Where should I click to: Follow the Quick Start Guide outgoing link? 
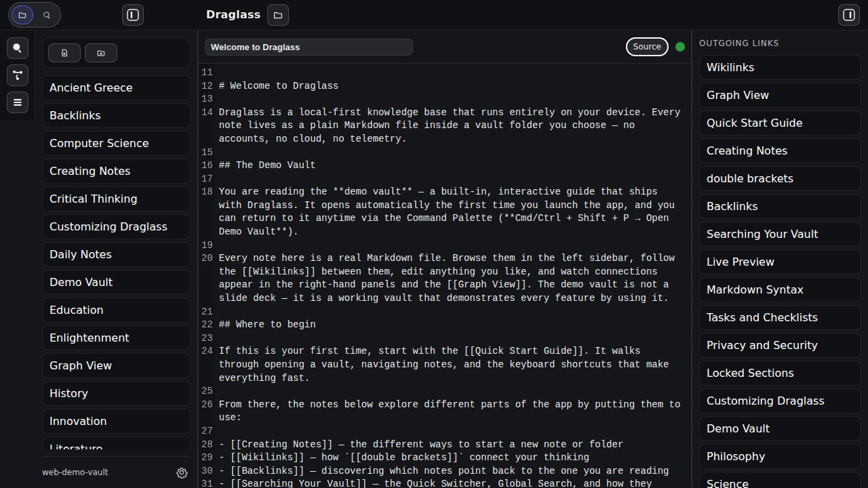point(780,123)
